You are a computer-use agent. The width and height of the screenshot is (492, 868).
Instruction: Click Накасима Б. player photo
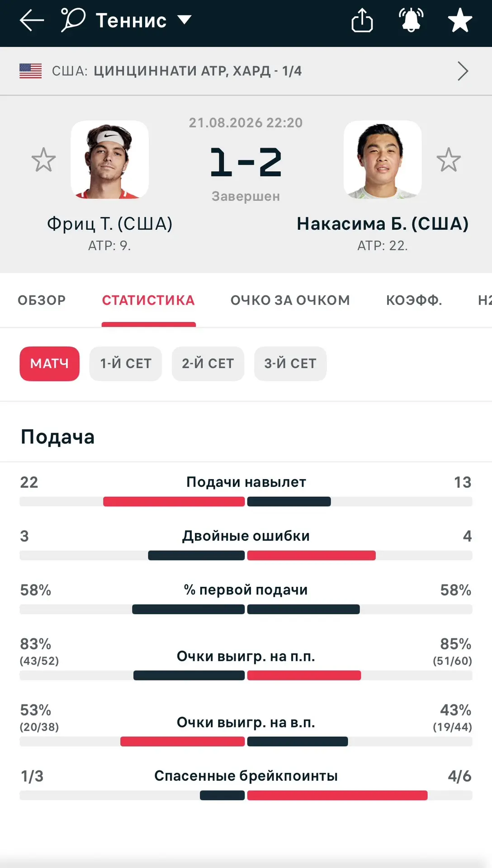[383, 160]
